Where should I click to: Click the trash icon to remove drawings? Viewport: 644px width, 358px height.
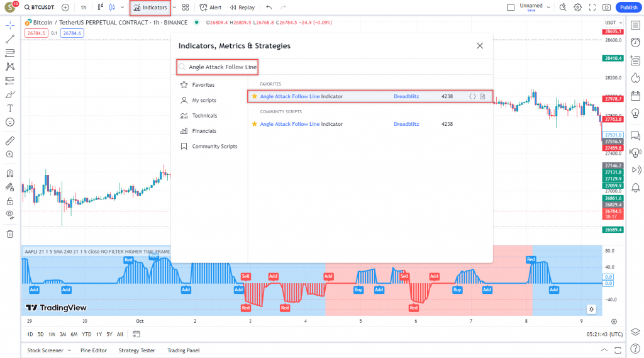click(x=10, y=234)
